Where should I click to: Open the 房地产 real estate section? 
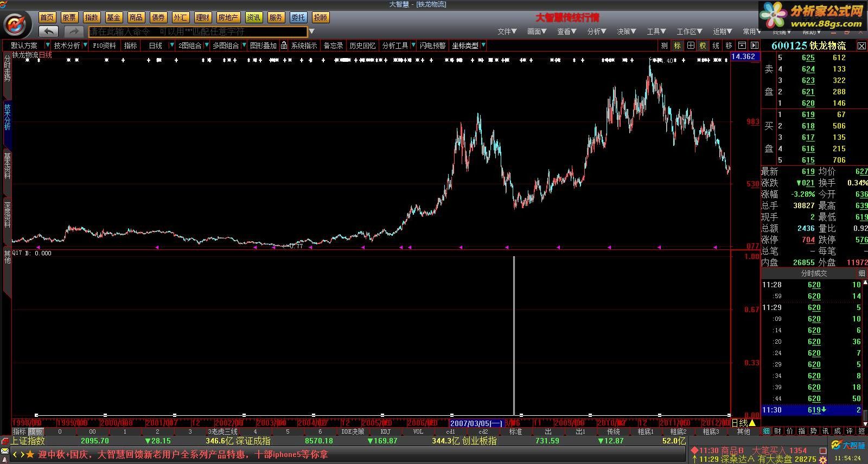[x=228, y=17]
